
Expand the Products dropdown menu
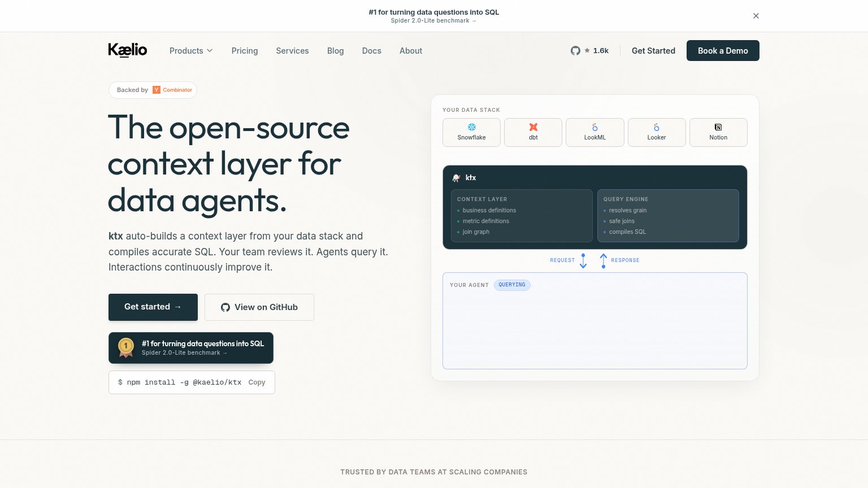(x=191, y=51)
